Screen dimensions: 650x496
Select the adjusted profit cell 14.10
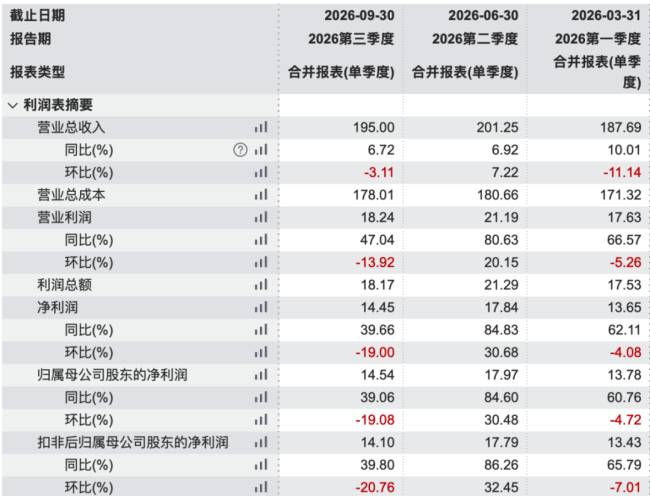pyautogui.click(x=377, y=442)
